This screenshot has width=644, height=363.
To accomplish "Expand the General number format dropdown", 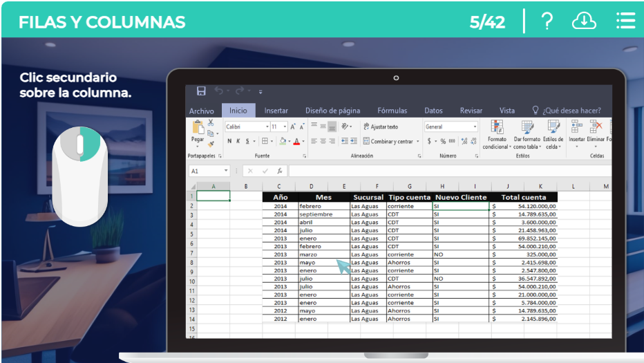I will 475,127.
